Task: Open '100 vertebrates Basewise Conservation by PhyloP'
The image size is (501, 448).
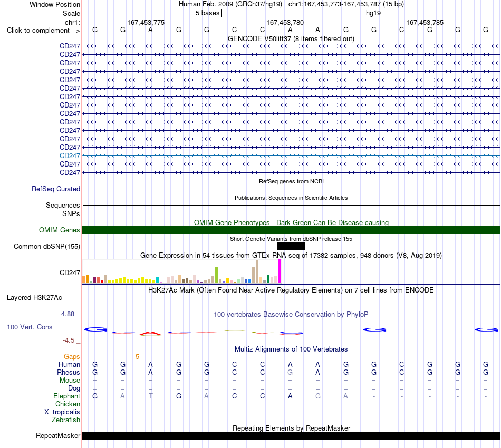Action: click(x=291, y=315)
